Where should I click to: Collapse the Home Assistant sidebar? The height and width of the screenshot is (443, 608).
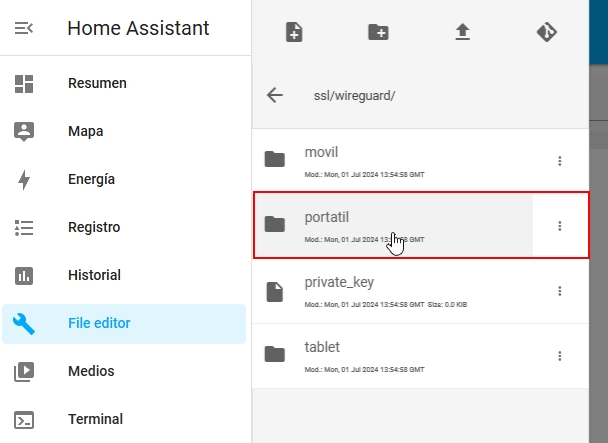pyautogui.click(x=24, y=28)
